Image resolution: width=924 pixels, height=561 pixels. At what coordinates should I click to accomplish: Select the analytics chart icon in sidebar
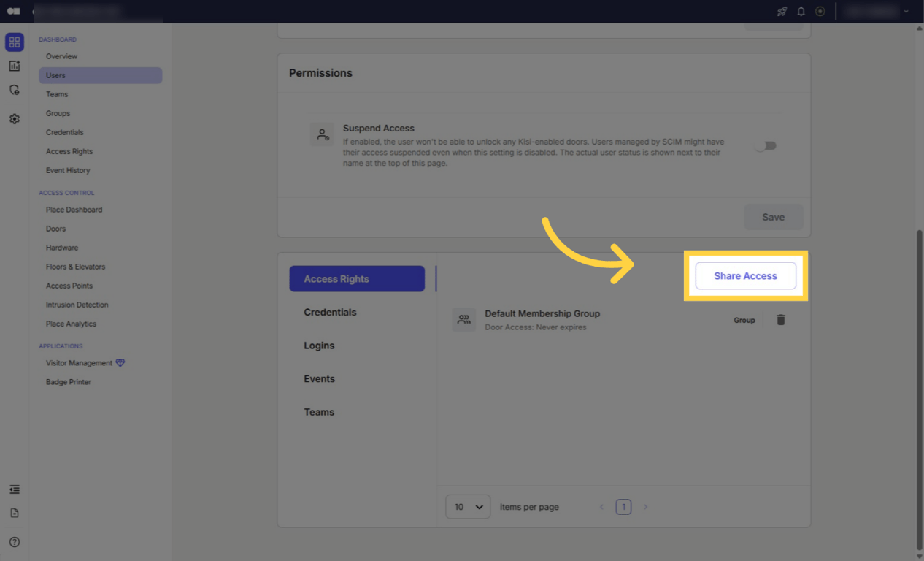tap(14, 66)
